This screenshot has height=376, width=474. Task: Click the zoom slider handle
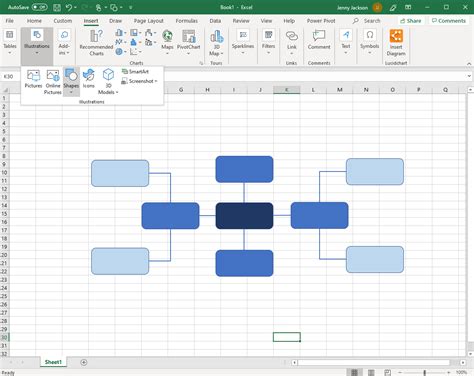pos(424,372)
